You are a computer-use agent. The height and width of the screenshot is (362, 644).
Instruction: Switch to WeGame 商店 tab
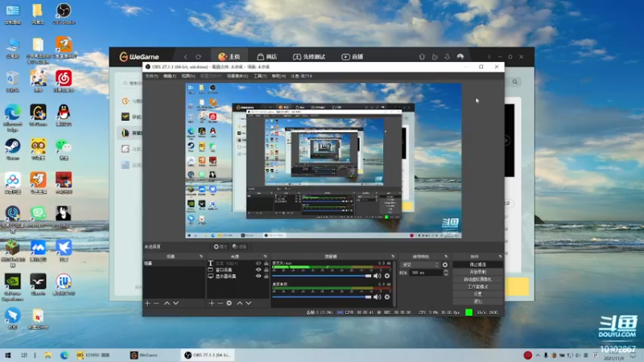point(267,56)
